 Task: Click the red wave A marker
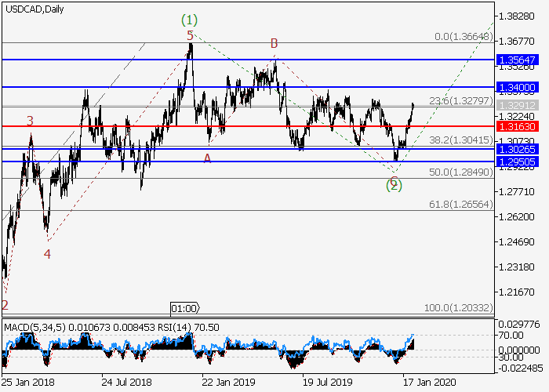(208, 158)
